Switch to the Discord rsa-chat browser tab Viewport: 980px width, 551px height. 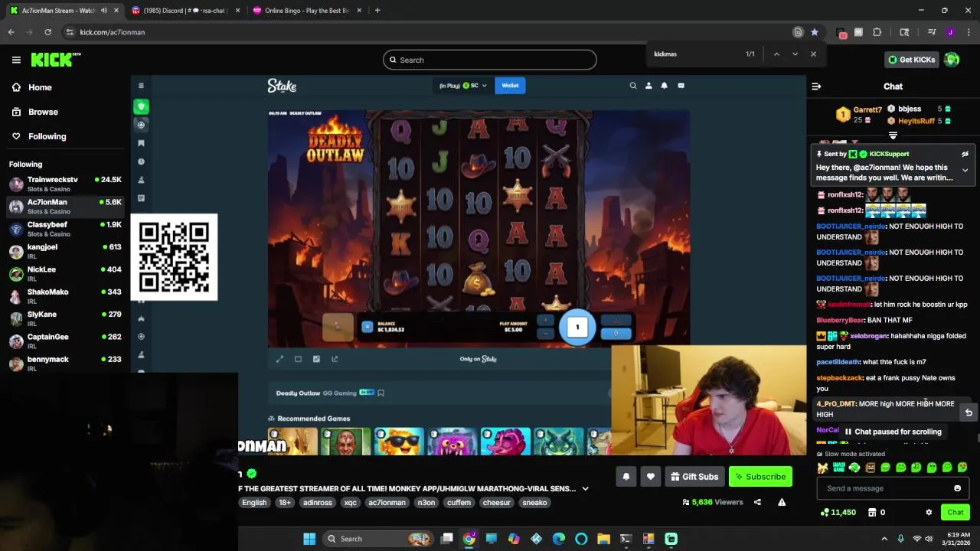(x=184, y=11)
